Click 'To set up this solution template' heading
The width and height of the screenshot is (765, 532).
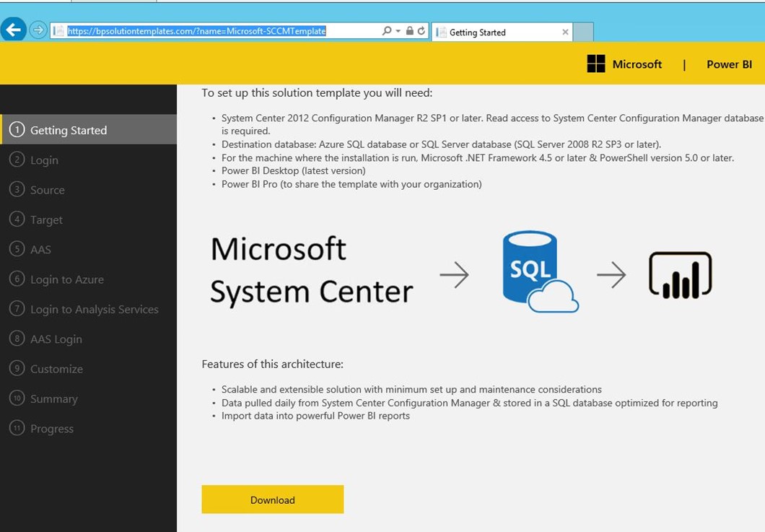[317, 92]
